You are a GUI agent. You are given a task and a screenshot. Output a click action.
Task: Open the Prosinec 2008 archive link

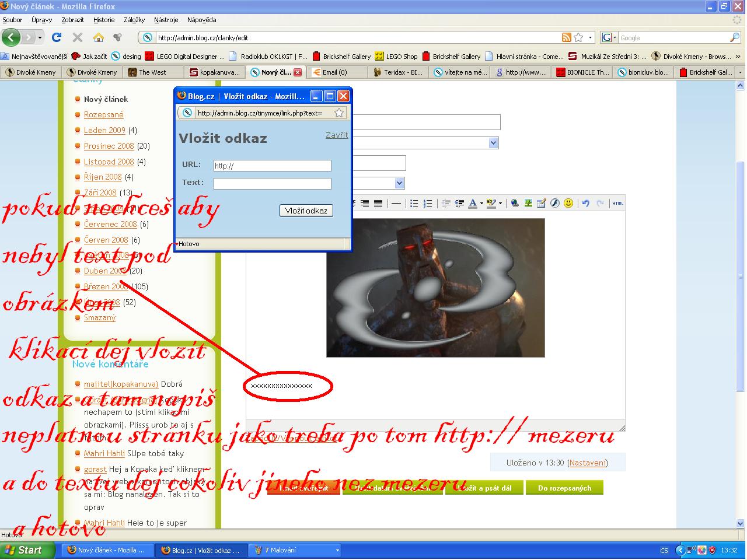[109, 146]
